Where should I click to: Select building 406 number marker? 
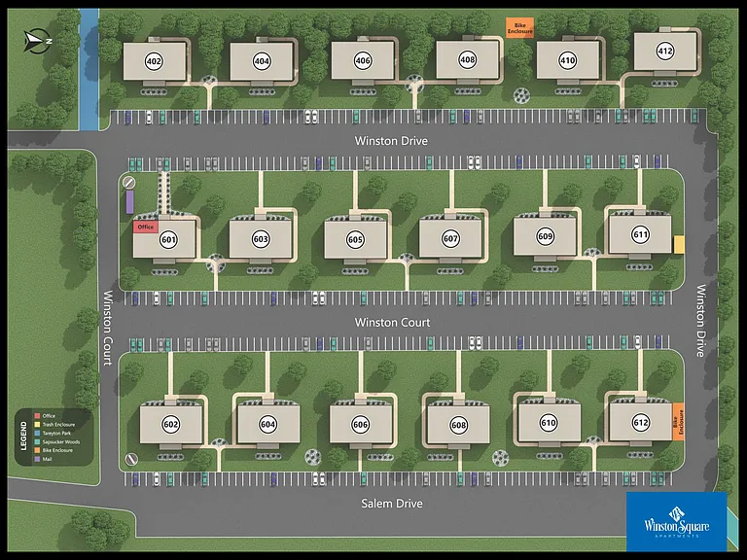tap(363, 60)
